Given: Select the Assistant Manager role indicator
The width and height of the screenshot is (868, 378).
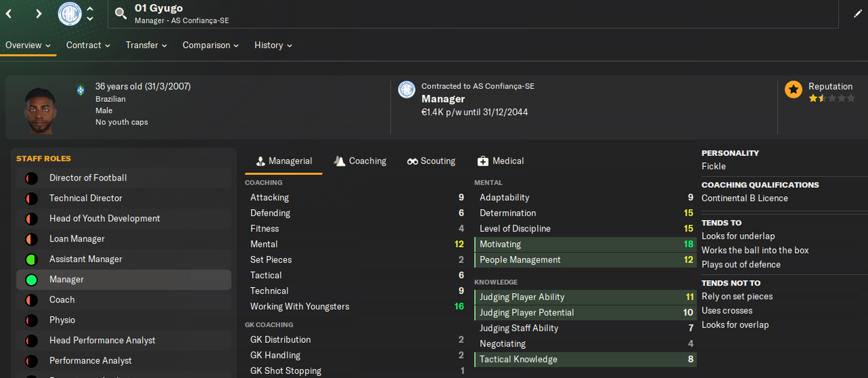Looking at the screenshot, I should point(31,259).
